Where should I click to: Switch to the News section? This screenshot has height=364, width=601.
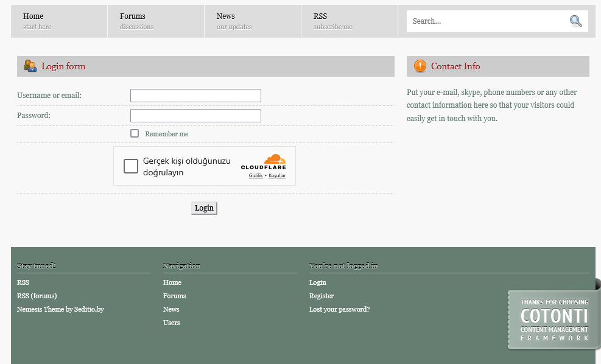[x=225, y=16]
